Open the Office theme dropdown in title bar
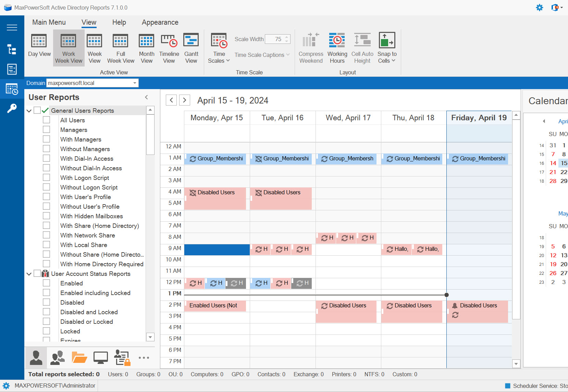 coord(557,8)
